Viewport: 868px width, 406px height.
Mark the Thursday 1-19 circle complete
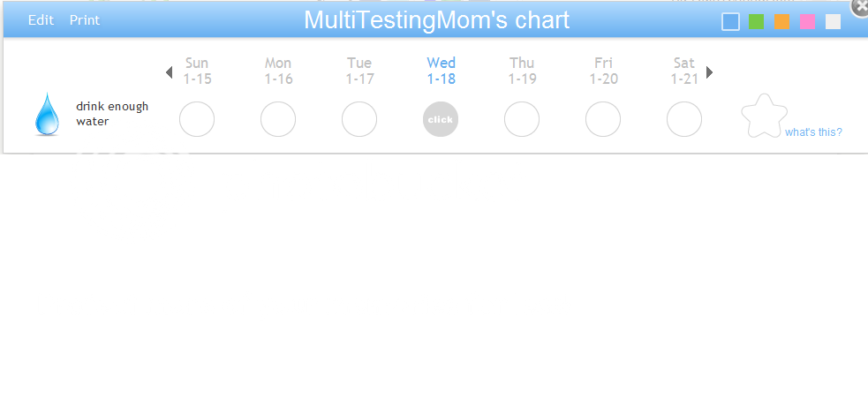522,119
